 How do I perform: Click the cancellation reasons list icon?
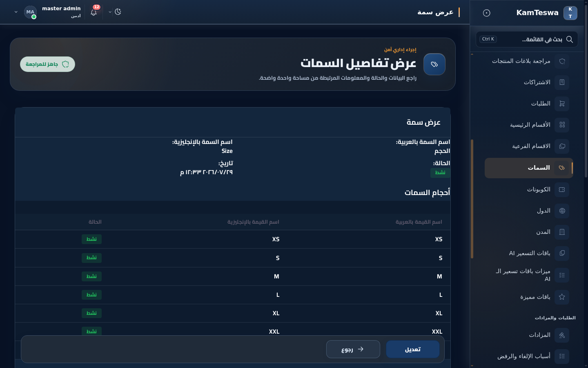click(562, 356)
